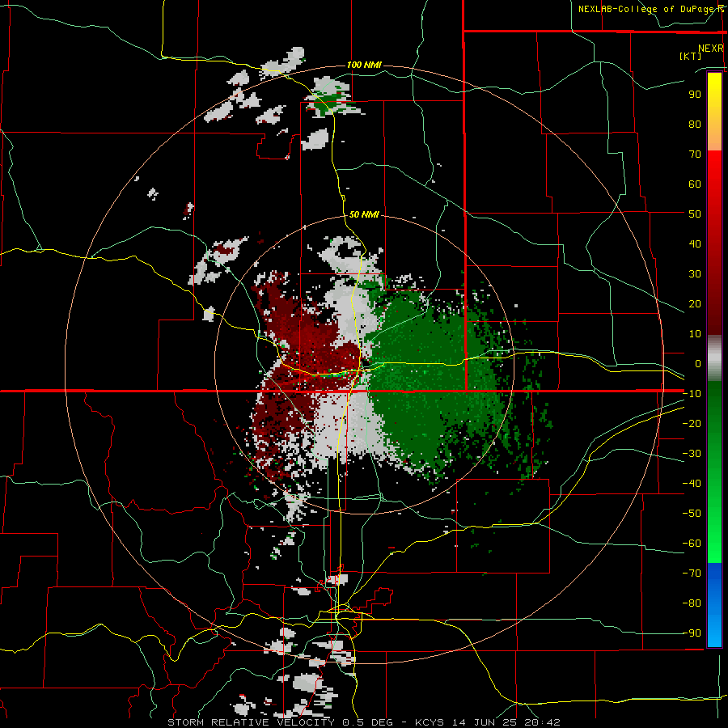728x728 pixels.
Task: Click the "100 NMI" range ring label
Action: point(365,65)
